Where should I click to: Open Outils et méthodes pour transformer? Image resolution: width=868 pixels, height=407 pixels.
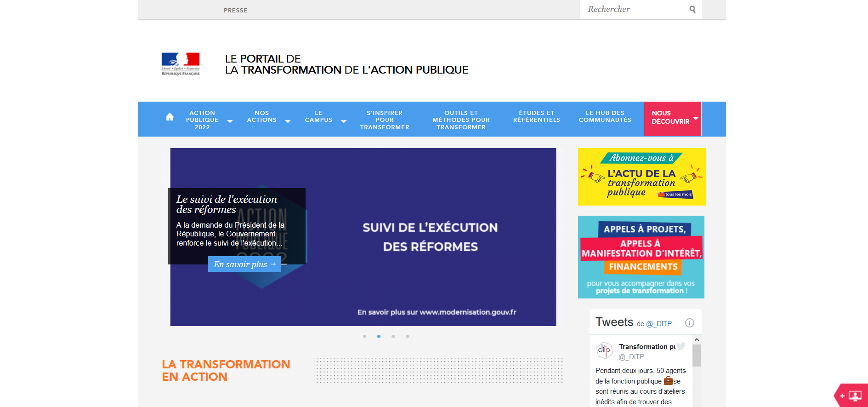pyautogui.click(x=461, y=120)
